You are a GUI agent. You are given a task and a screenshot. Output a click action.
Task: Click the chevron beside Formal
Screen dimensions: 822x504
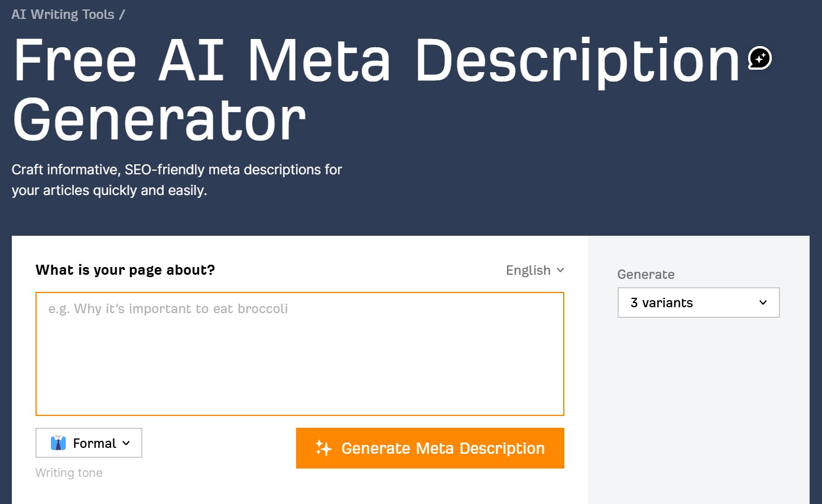(x=125, y=443)
